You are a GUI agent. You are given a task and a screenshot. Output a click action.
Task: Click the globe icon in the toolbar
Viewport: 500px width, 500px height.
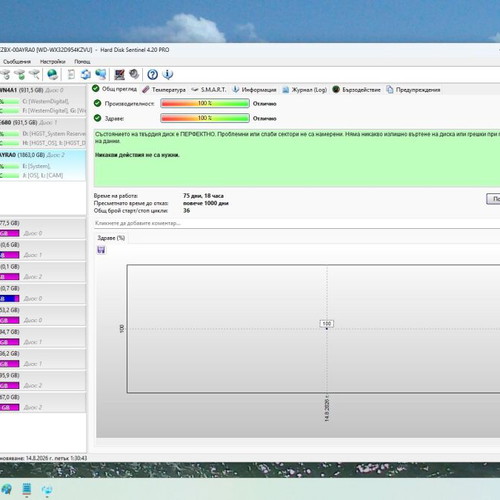tap(52, 74)
